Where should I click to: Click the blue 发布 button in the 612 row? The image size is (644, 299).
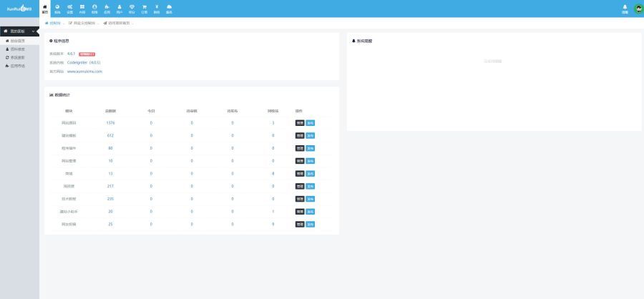point(311,135)
